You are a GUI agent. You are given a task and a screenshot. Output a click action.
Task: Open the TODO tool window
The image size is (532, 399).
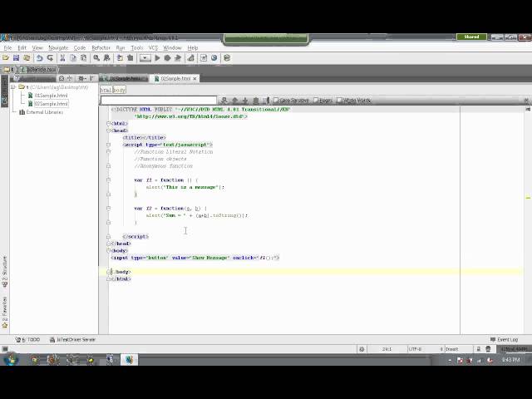click(27, 340)
